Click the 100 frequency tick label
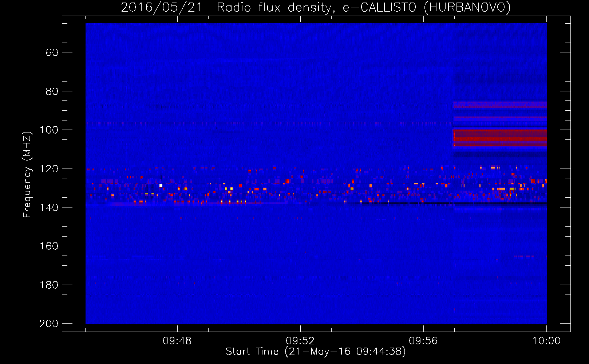The width and height of the screenshot is (589, 364). pos(49,130)
